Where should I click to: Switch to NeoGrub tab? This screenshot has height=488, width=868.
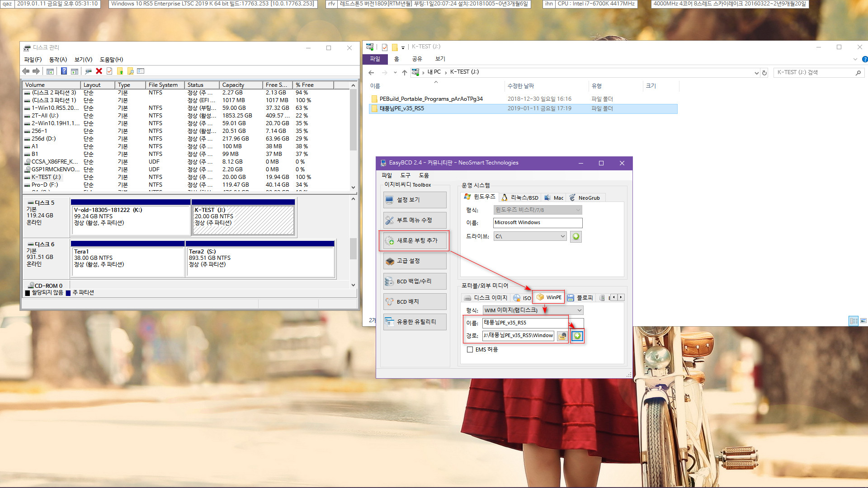585,197
